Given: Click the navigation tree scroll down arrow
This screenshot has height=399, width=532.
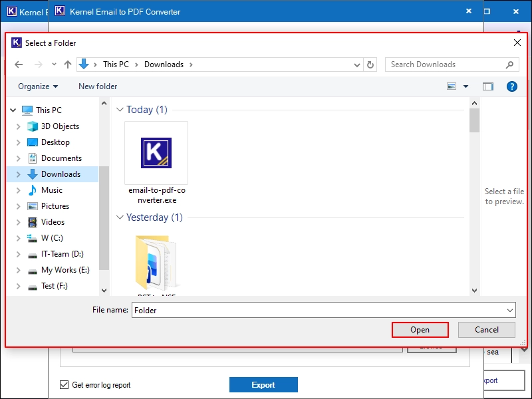Looking at the screenshot, I should tap(104, 291).
